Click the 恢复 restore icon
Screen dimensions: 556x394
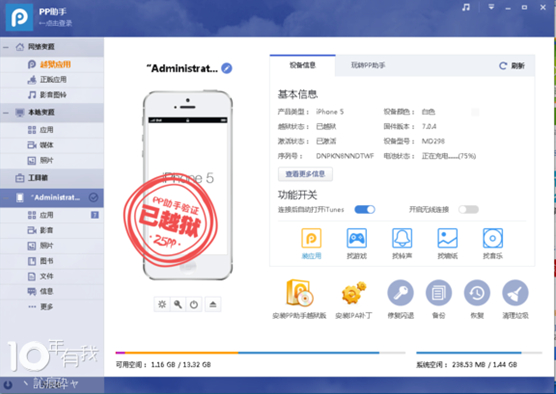(477, 293)
